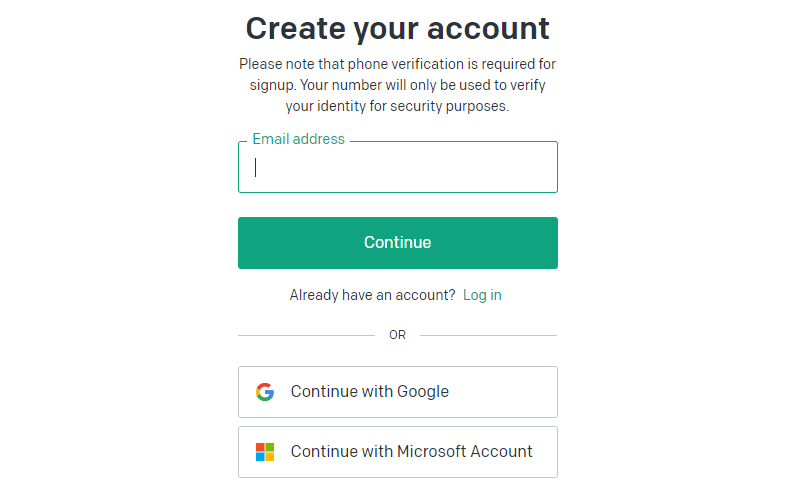Viewport: 800px width, 500px height.
Task: Click the divider line right of OR
Action: pos(489,335)
